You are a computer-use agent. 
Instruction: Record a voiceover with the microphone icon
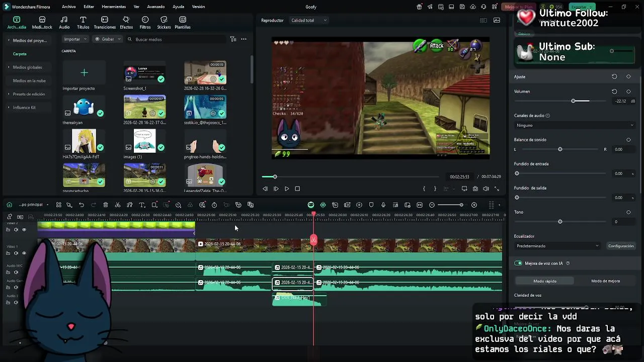point(383,205)
